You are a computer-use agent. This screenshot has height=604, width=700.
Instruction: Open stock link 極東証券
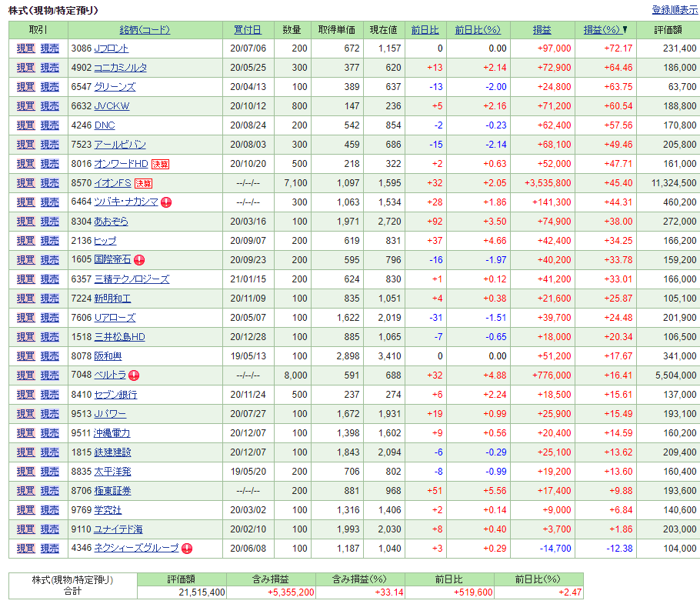112,489
